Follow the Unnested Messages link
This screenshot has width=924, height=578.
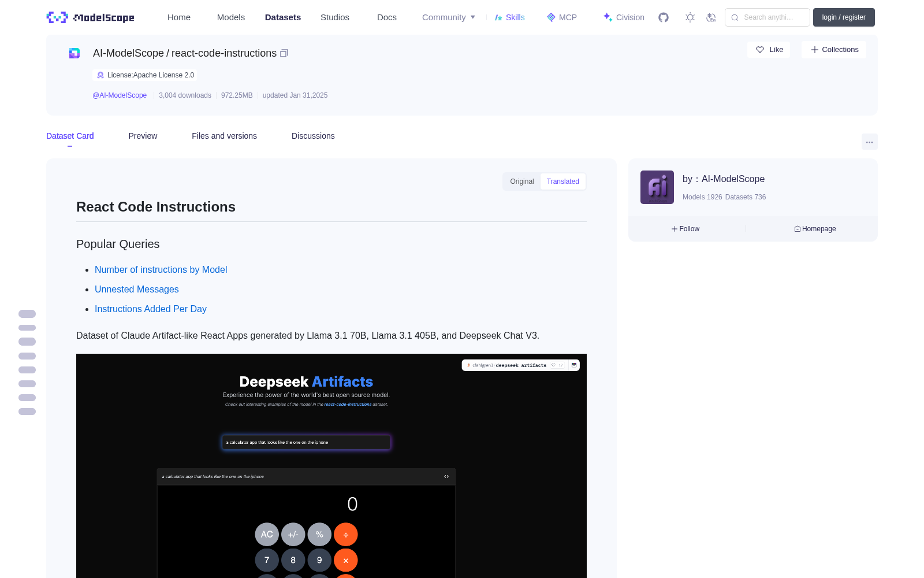pyautogui.click(x=137, y=289)
